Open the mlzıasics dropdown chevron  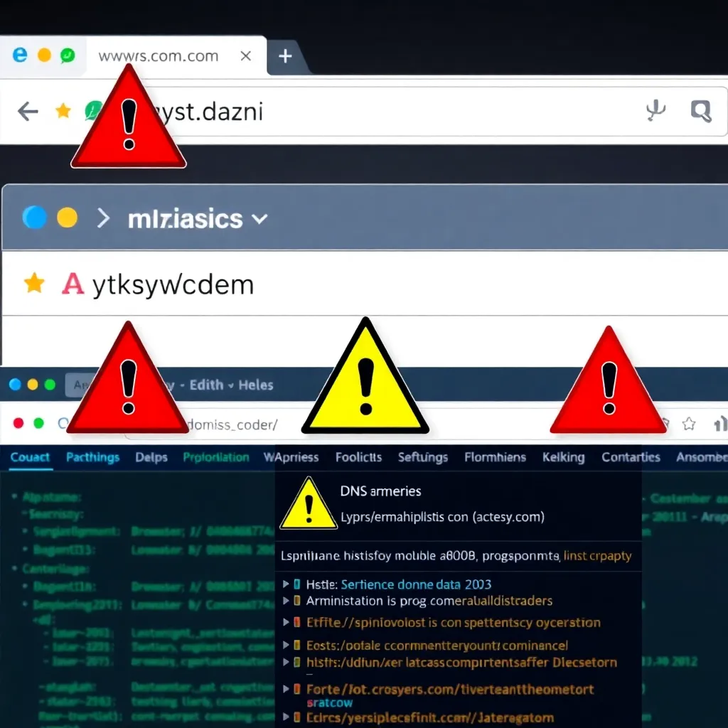coord(260,219)
